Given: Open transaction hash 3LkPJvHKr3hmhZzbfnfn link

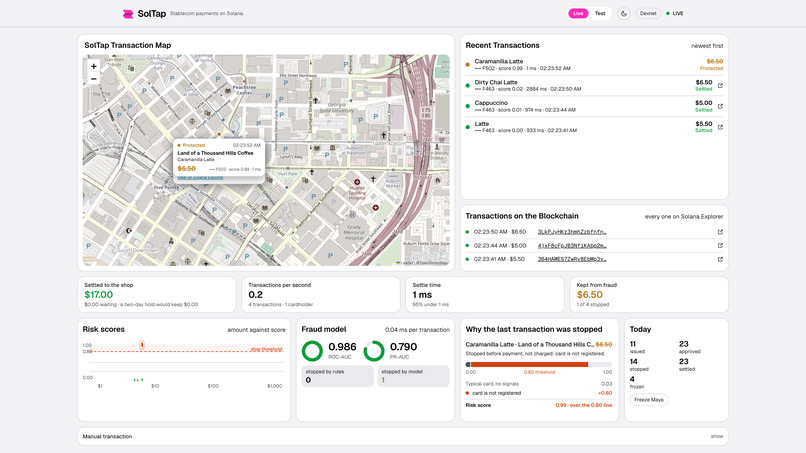Looking at the screenshot, I should click(572, 232).
